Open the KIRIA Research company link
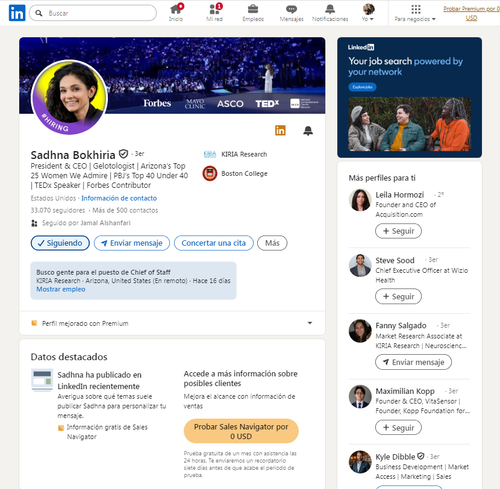 (x=244, y=154)
